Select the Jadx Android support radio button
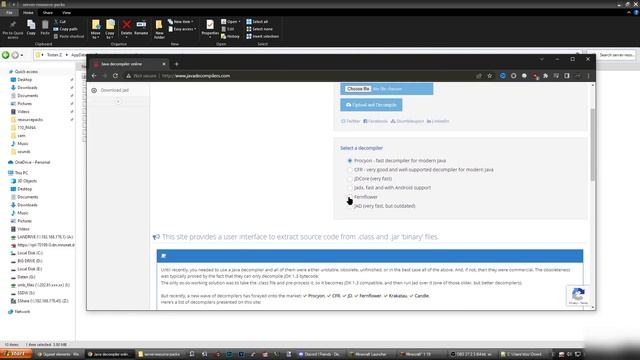The width and height of the screenshot is (640, 360). [350, 188]
